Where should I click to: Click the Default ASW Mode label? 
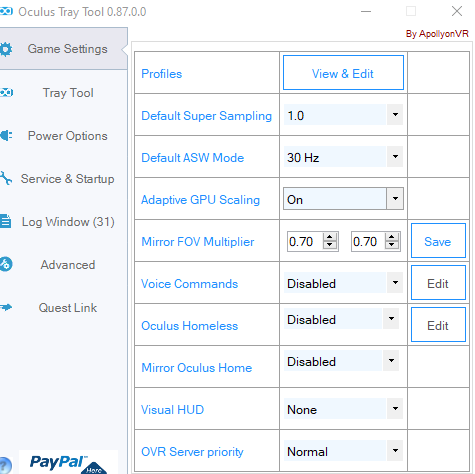pyautogui.click(x=193, y=158)
